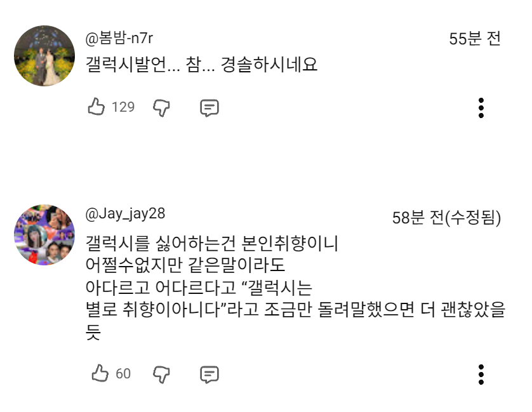Thumbs down the @Jay_jay28 comment
The width and height of the screenshot is (532, 412).
162,374
